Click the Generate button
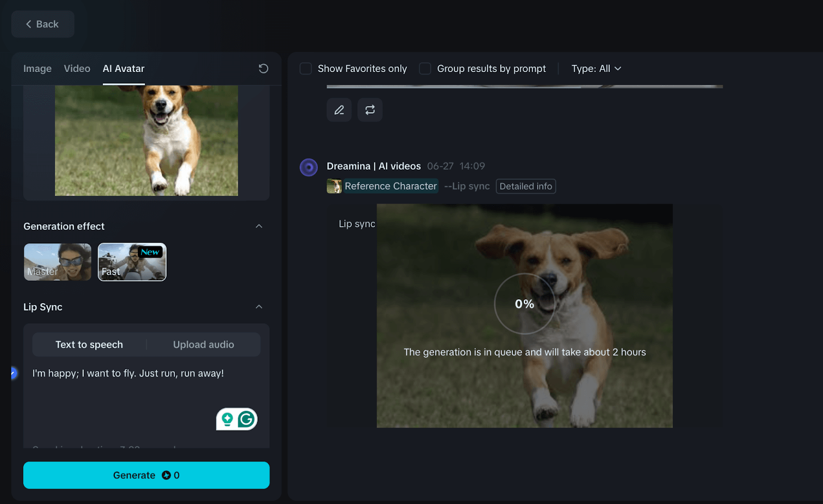 [147, 475]
